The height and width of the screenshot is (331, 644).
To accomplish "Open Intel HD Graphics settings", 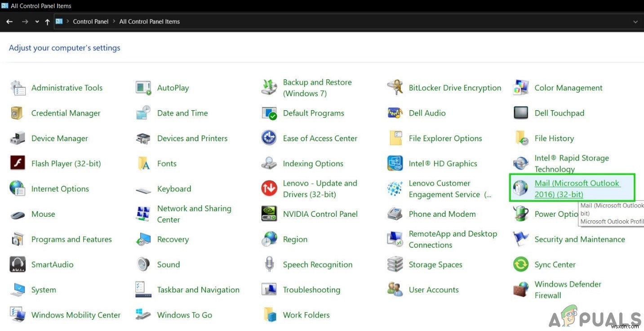I will tap(442, 163).
